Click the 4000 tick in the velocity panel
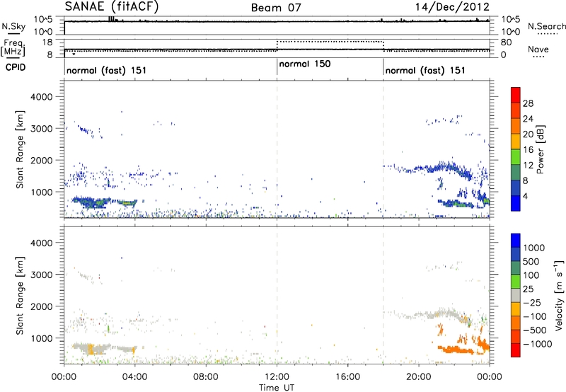Screen dimensions: 566x392 [41, 243]
